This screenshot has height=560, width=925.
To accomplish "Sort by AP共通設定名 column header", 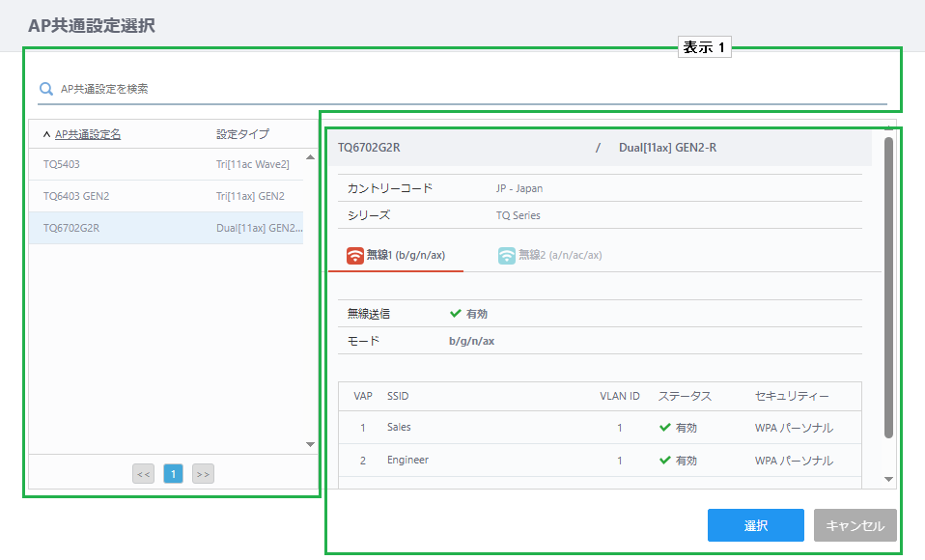I will pyautogui.click(x=87, y=134).
